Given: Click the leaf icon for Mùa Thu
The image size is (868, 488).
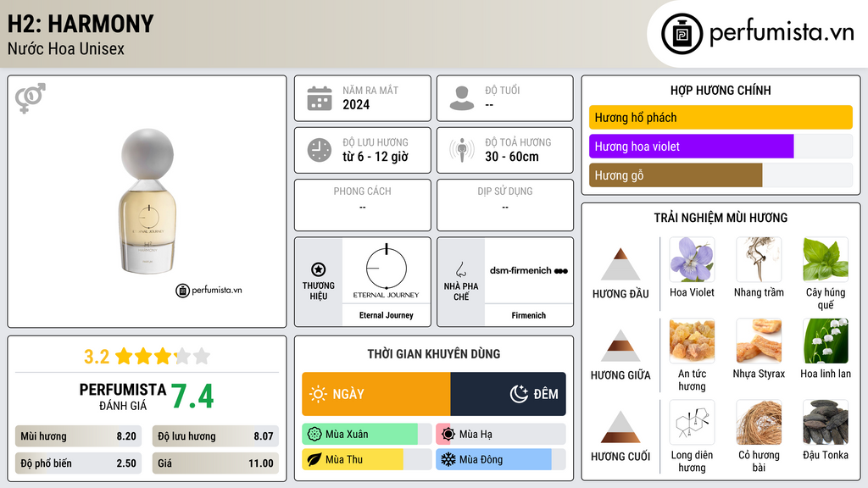Looking at the screenshot, I should (314, 460).
